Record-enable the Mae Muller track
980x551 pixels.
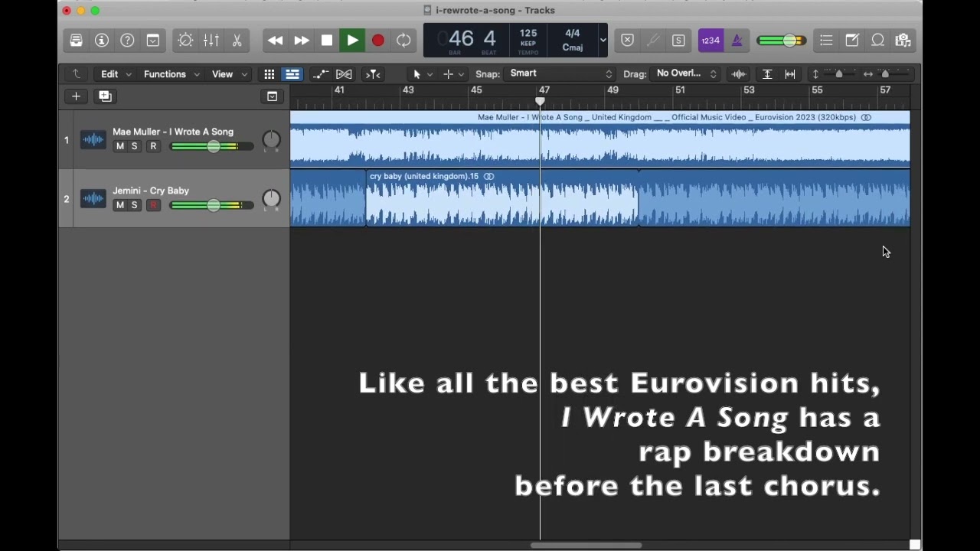[153, 146]
